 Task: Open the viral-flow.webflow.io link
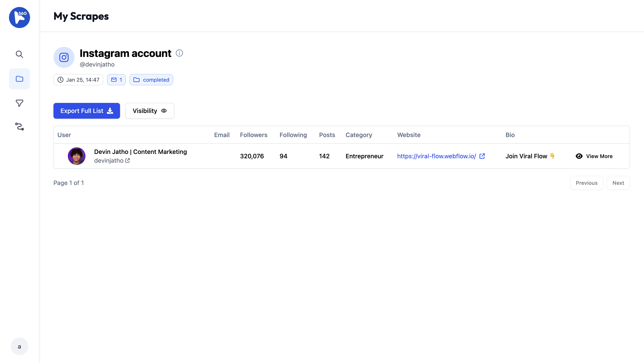[436, 156]
